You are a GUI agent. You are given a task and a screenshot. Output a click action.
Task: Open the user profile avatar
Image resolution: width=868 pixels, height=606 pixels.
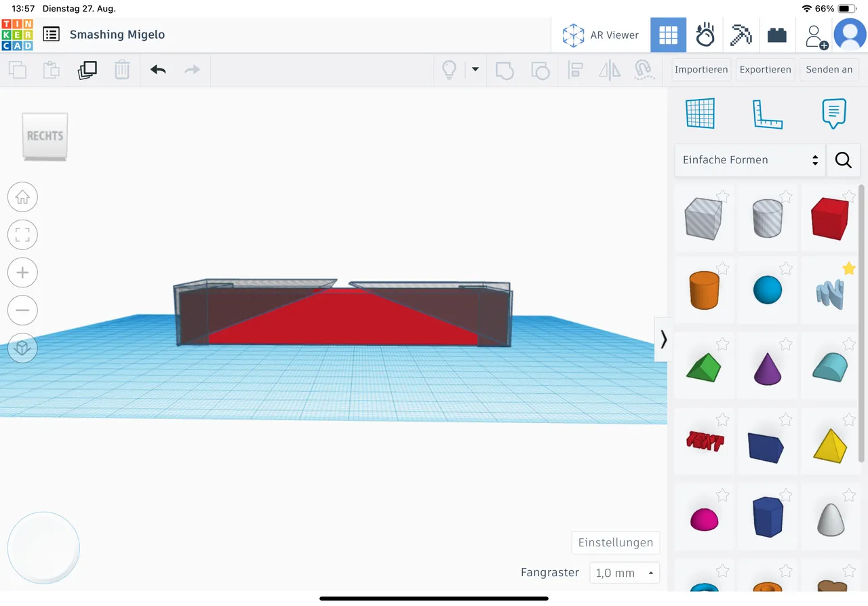[850, 35]
